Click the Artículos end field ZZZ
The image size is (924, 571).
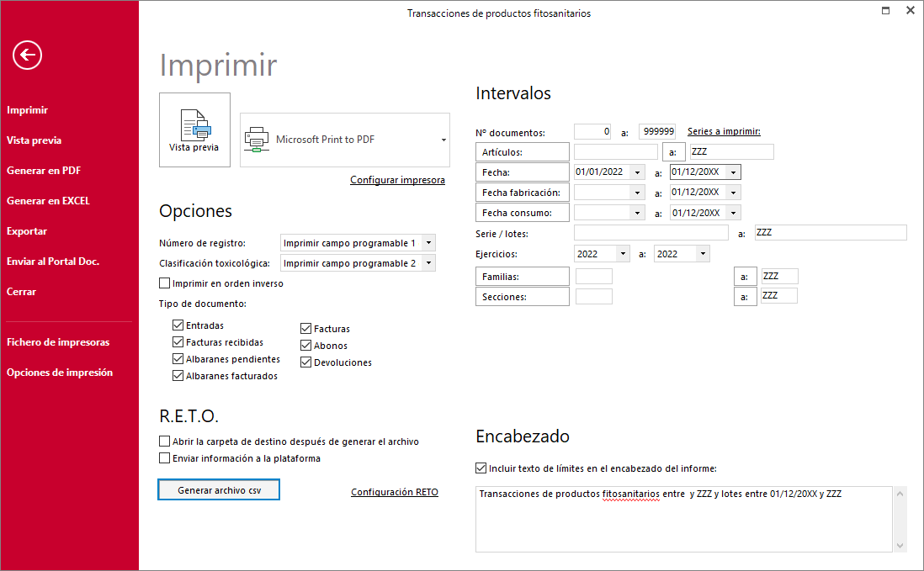click(731, 152)
